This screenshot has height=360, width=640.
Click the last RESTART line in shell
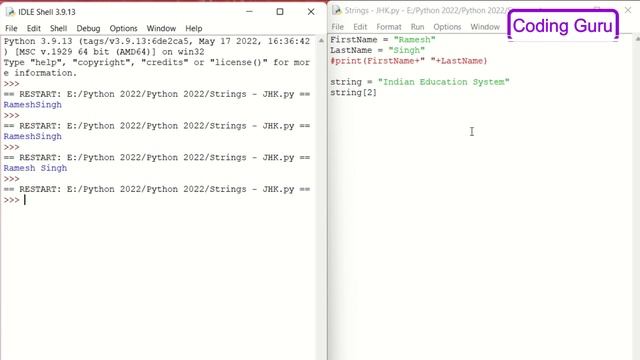point(157,189)
